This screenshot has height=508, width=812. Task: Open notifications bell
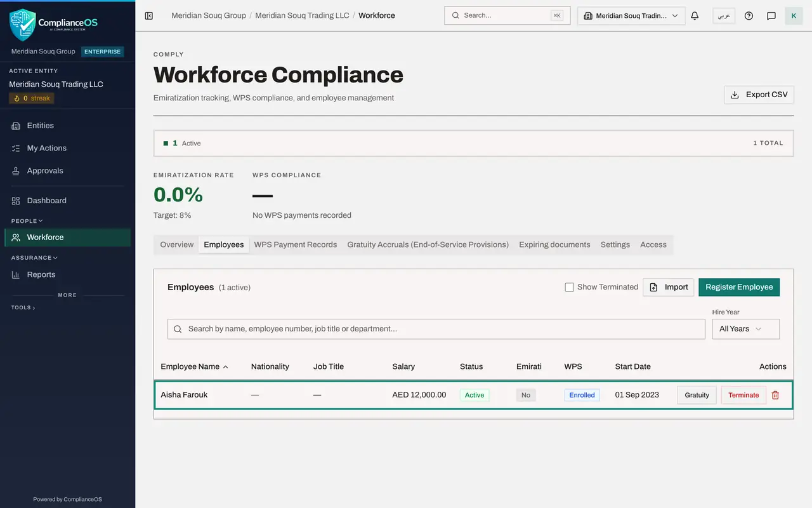695,16
